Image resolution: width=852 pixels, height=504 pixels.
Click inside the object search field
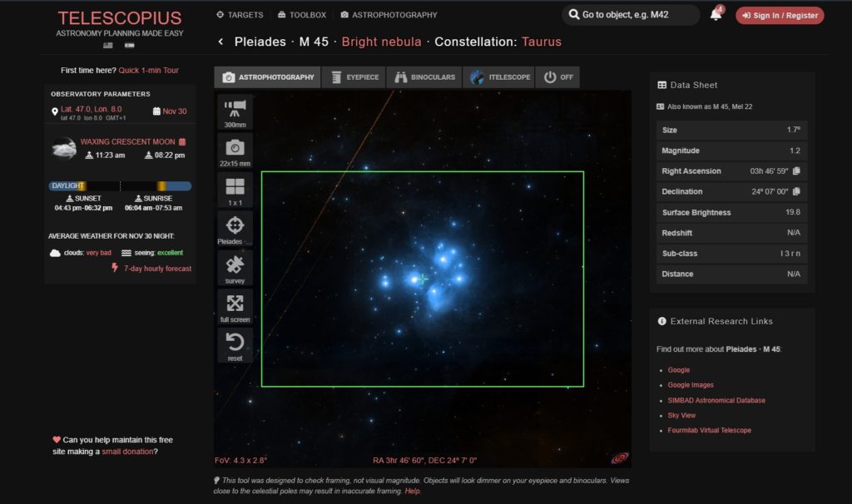click(628, 14)
